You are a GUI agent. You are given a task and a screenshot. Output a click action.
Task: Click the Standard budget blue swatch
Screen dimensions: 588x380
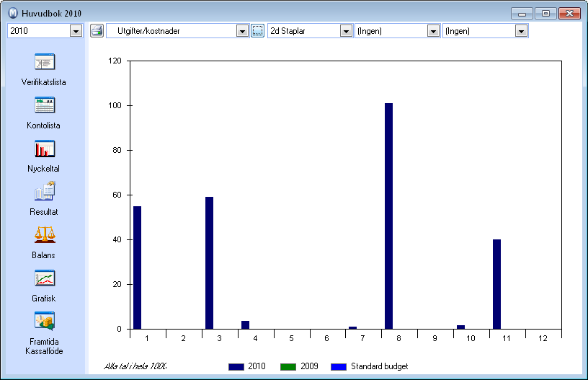pos(339,367)
